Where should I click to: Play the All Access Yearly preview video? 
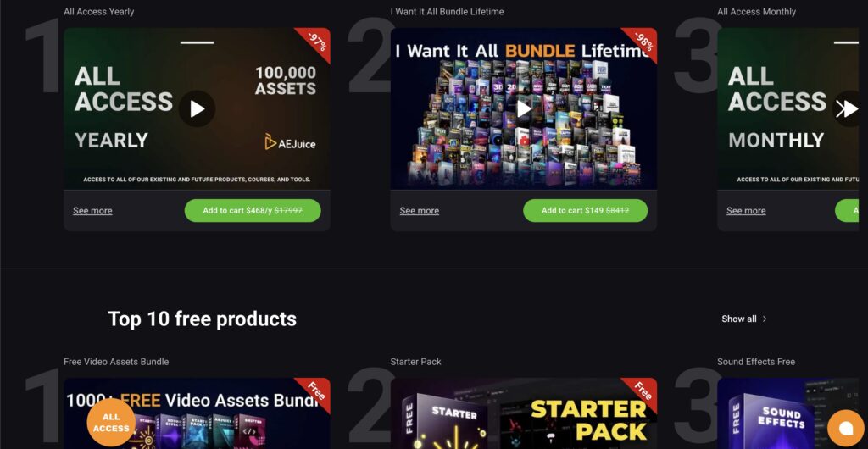coord(197,109)
